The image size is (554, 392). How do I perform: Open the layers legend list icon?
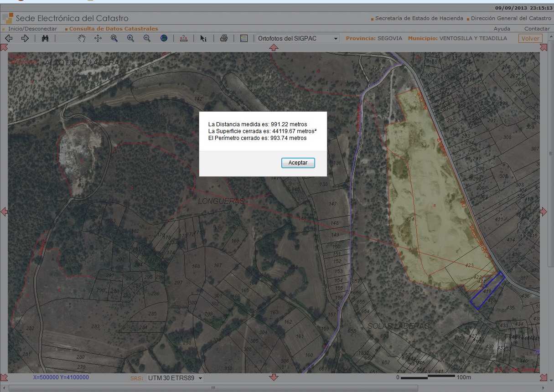pyautogui.click(x=244, y=38)
